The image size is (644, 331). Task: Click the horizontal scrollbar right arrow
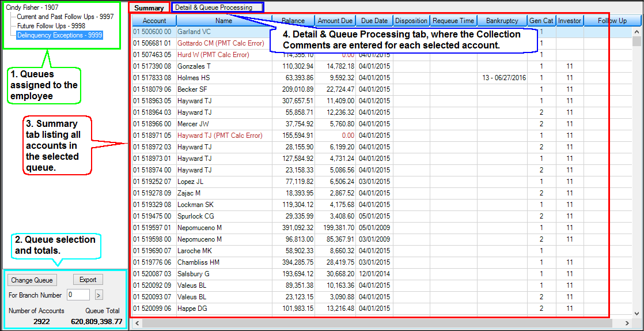click(627, 323)
